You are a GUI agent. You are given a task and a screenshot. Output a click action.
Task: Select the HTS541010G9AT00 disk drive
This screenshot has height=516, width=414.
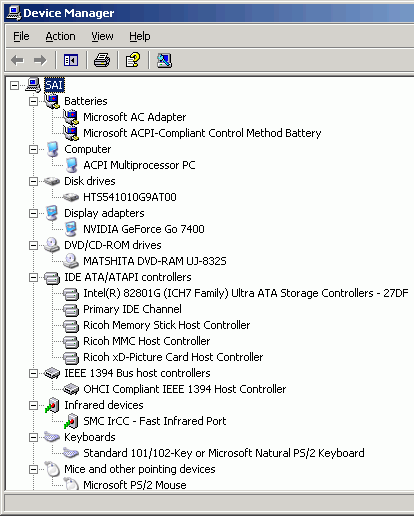[x=130, y=197]
